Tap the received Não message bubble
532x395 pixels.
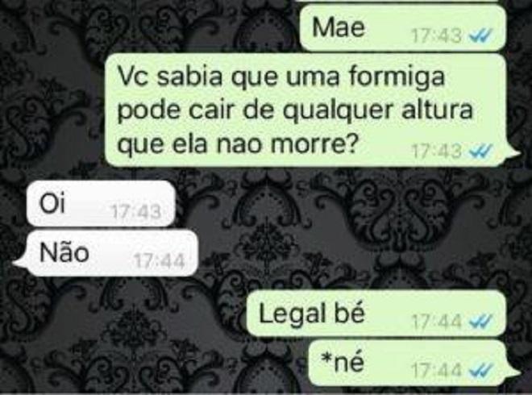point(105,253)
